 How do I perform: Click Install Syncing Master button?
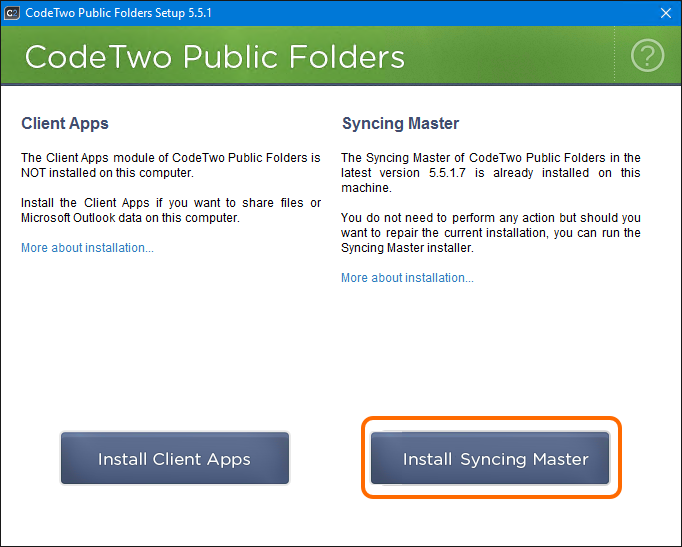[x=490, y=458]
